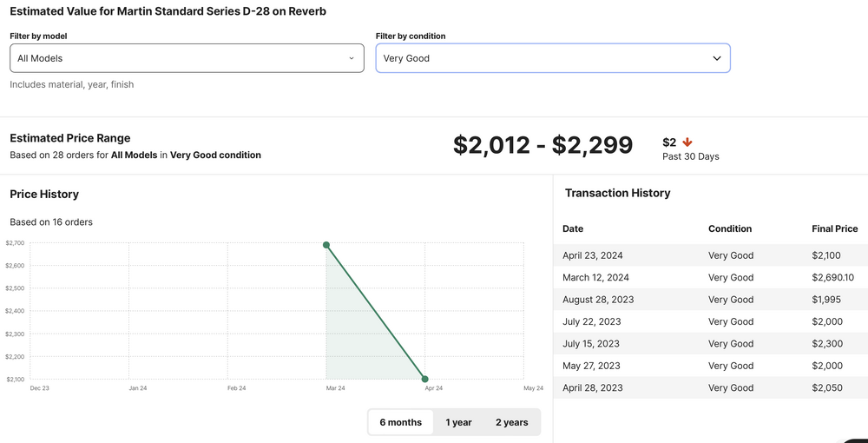Open the Filter by model dropdown

tap(187, 58)
